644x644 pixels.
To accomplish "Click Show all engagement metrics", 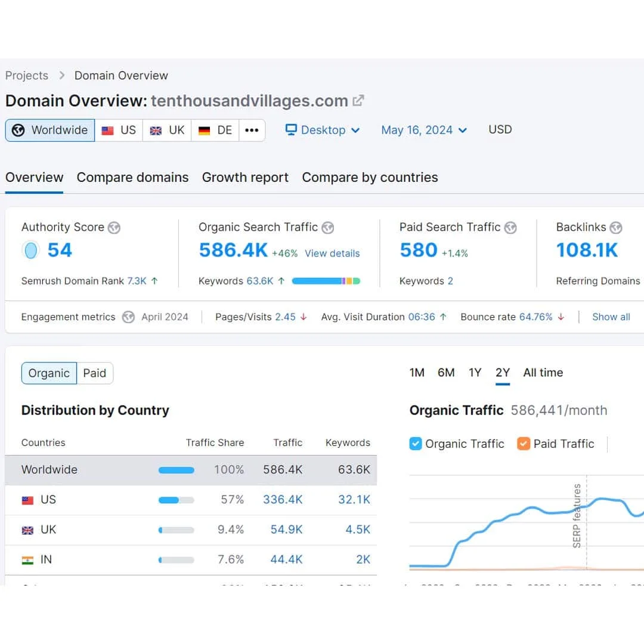I will pos(611,317).
